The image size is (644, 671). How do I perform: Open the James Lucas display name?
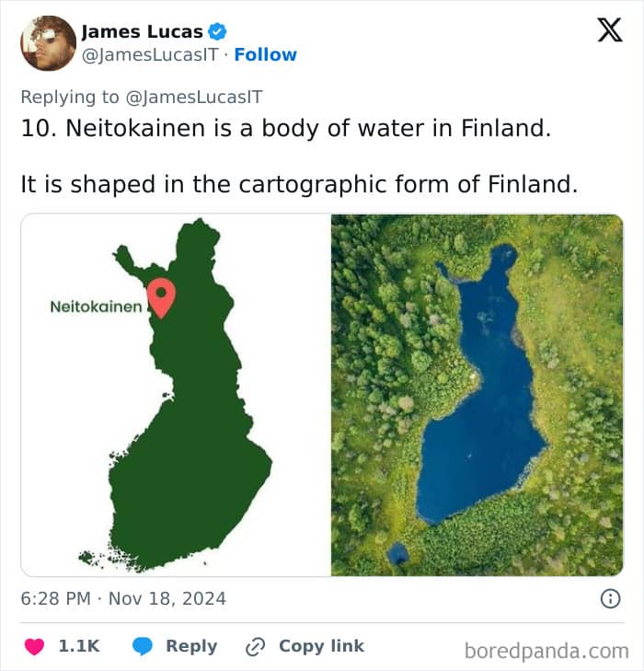point(142,31)
